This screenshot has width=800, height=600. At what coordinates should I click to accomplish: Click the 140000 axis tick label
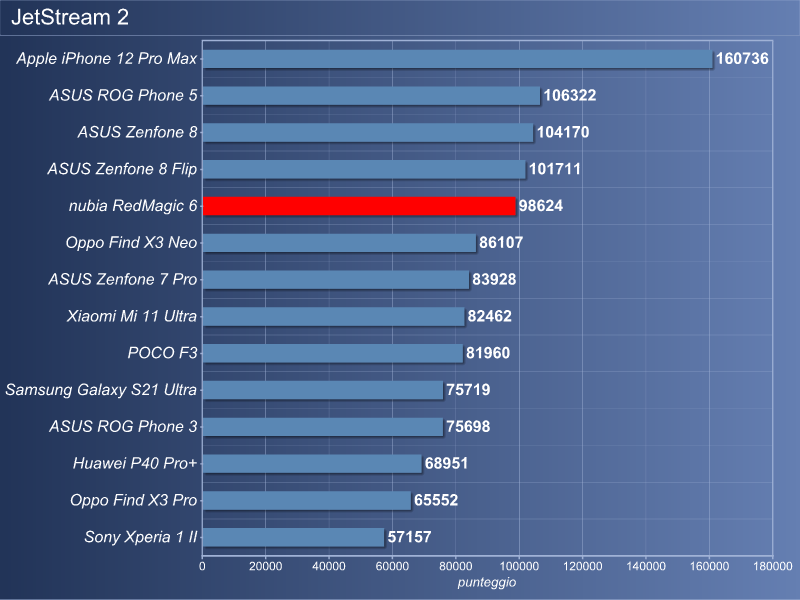pos(645,566)
